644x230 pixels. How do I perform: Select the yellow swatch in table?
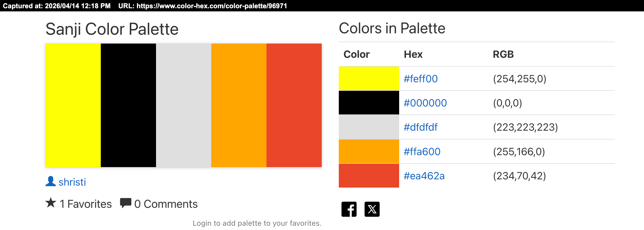coord(369,79)
